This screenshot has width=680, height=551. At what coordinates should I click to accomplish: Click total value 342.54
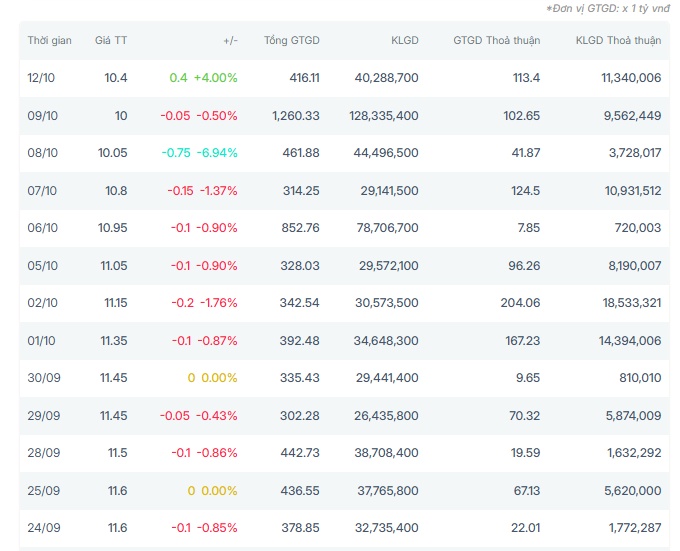(300, 303)
